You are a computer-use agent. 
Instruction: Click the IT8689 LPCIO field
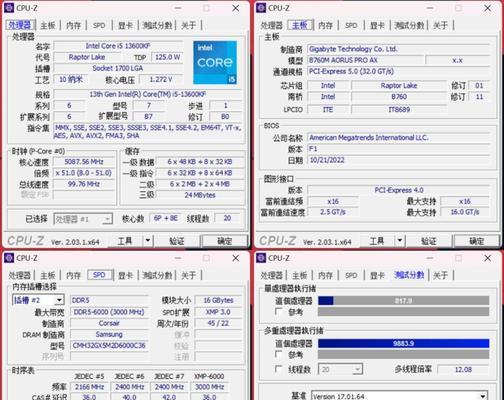[x=399, y=109]
